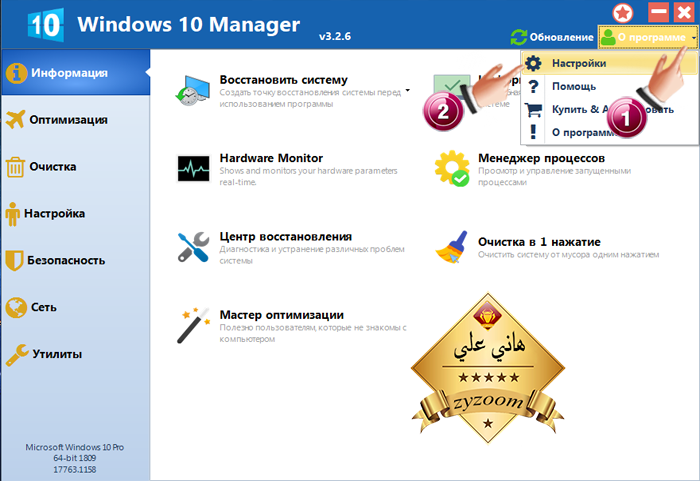Click the red star icon in the title bar
Screen dimensions: 700x481
pos(623,13)
